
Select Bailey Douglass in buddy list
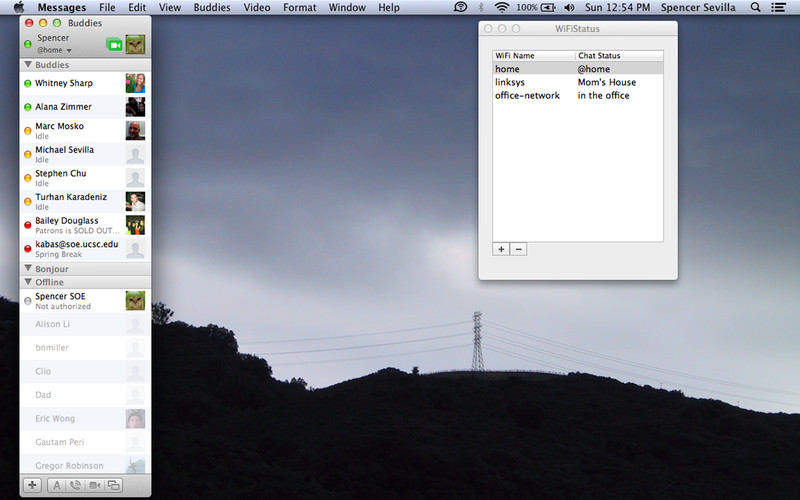coord(85,224)
